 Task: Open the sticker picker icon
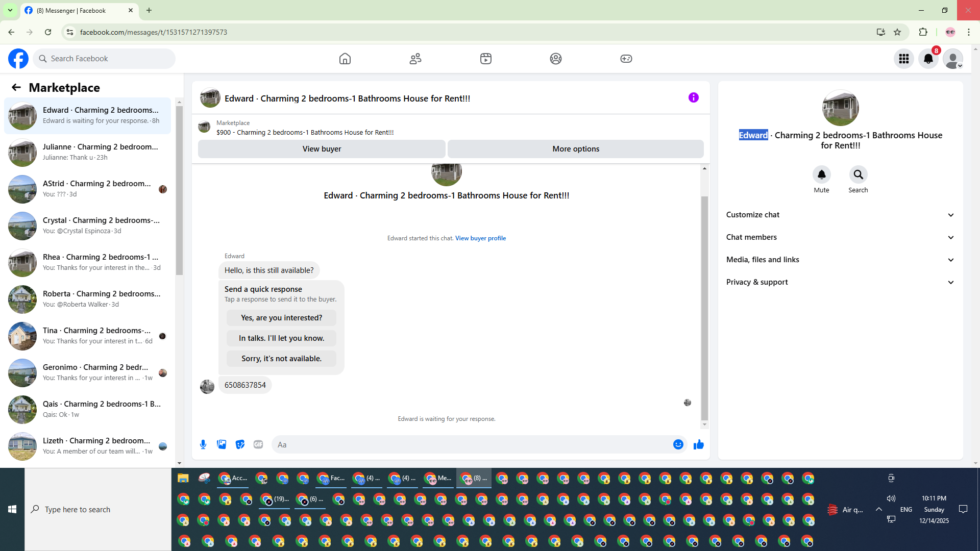click(x=240, y=444)
